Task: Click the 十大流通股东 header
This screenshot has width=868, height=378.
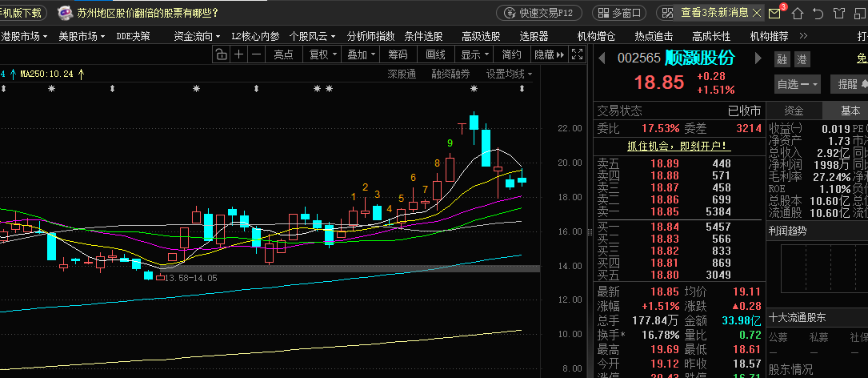Action: pyautogui.click(x=797, y=318)
